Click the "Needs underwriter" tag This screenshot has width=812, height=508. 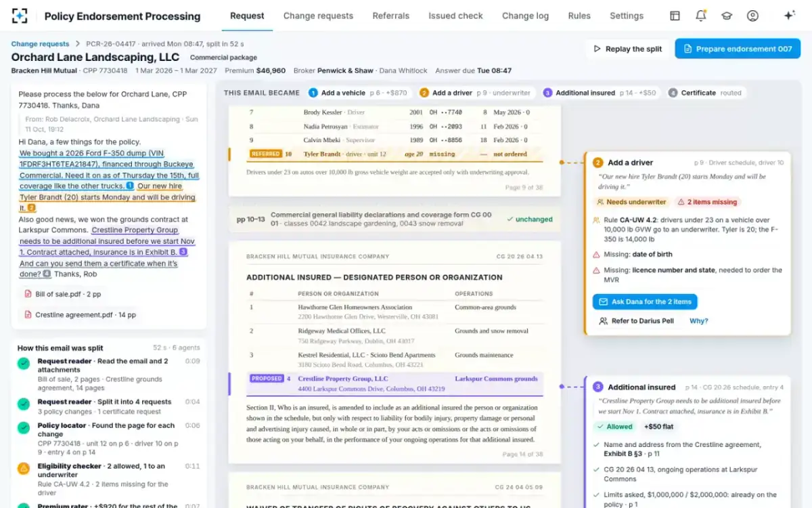[632, 202]
